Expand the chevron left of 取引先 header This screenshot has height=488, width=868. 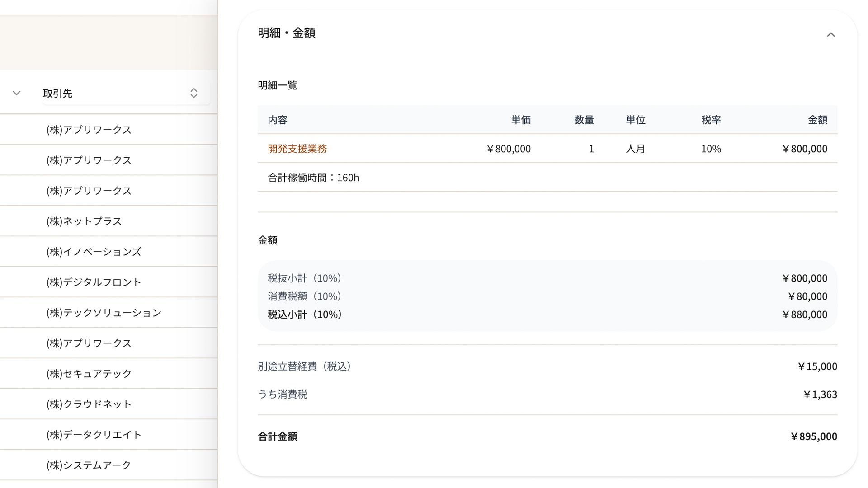pyautogui.click(x=17, y=93)
